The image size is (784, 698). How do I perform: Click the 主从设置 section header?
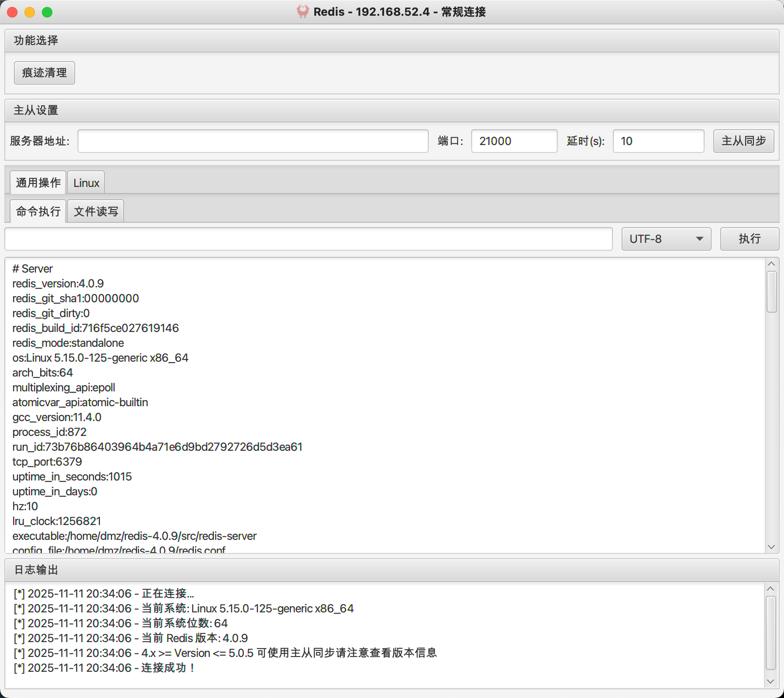pos(392,111)
